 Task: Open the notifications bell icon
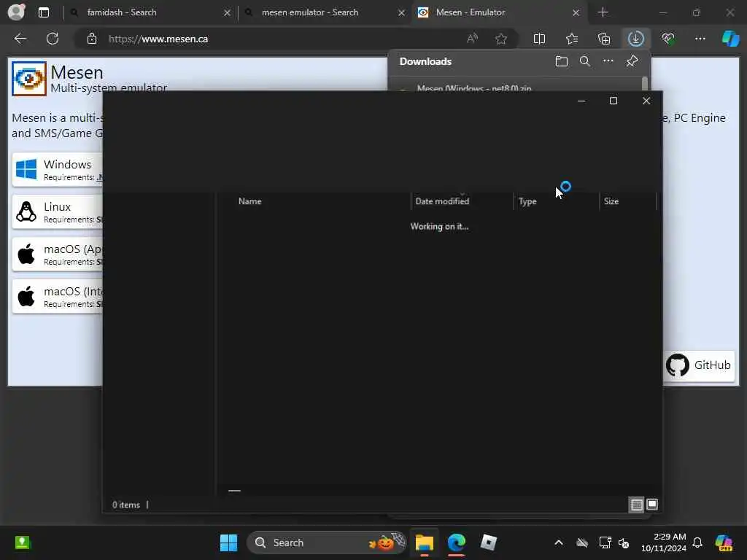(x=697, y=542)
